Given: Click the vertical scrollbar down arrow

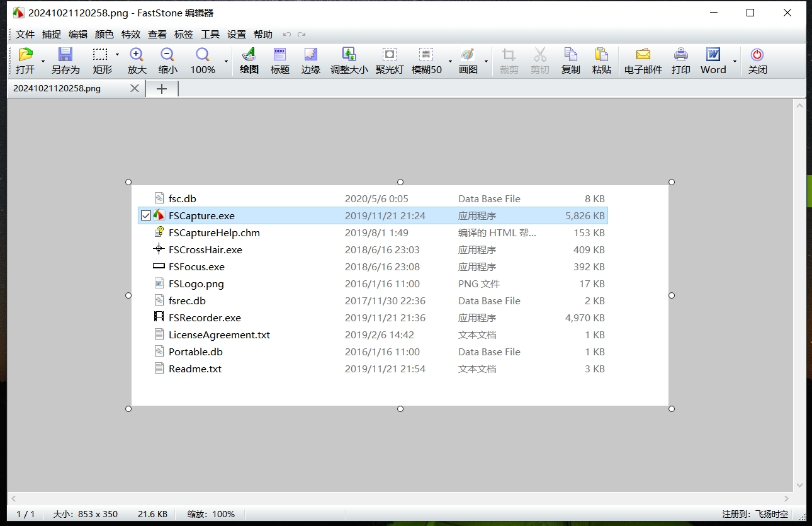Looking at the screenshot, I should pos(799,485).
